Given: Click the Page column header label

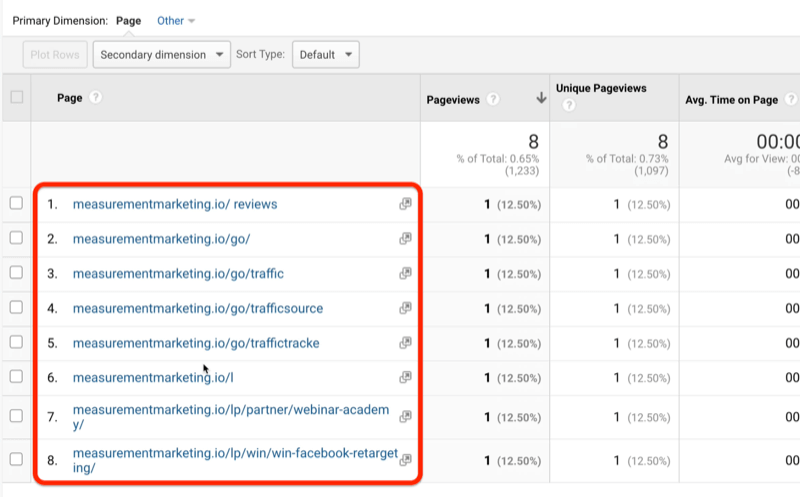Looking at the screenshot, I should click(70, 98).
